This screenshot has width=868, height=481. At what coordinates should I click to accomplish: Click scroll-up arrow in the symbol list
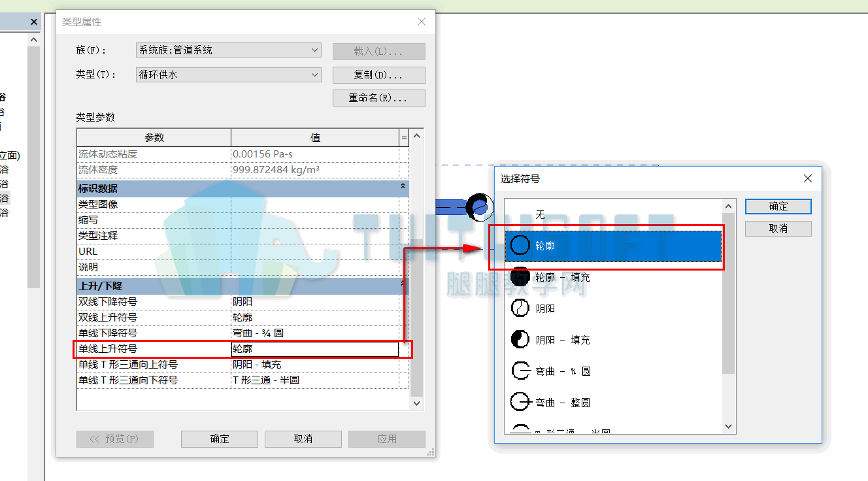point(729,206)
